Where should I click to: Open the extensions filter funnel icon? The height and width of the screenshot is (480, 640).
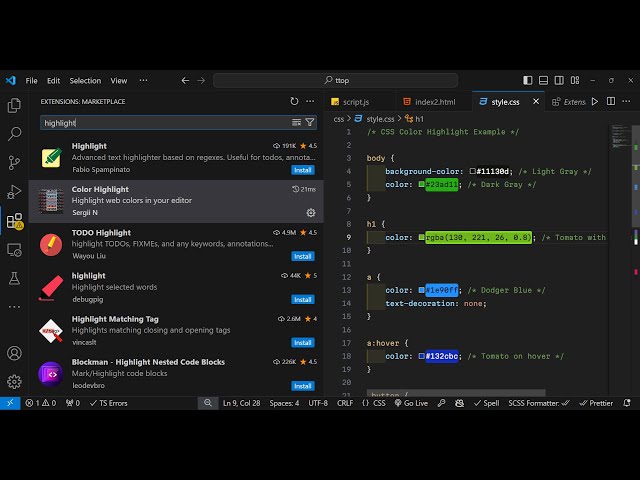point(310,122)
